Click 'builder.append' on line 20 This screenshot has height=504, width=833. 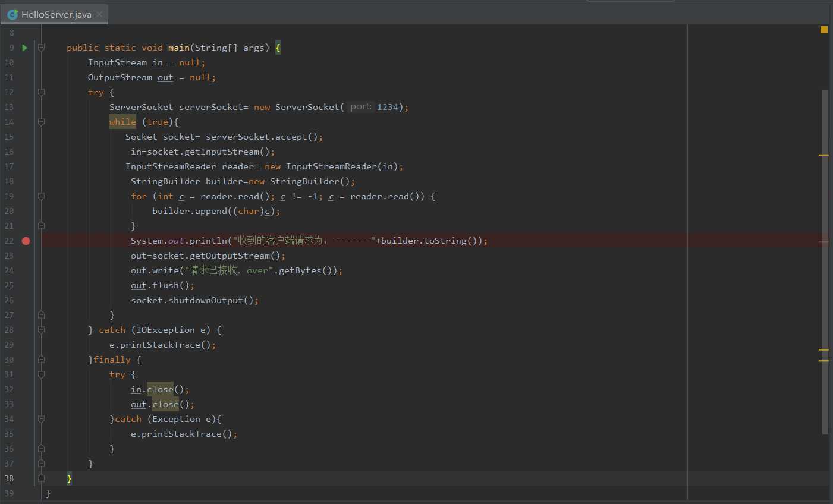point(190,211)
